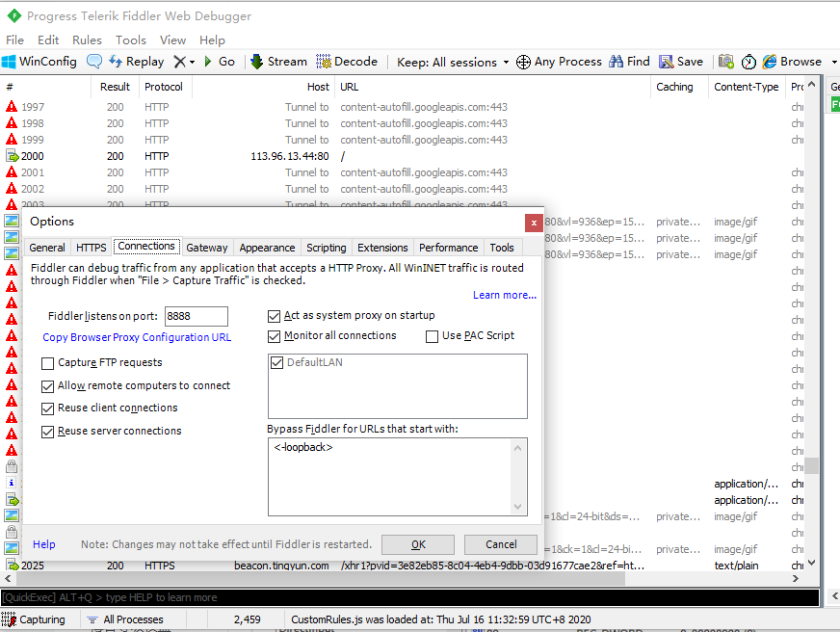
Task: Open the Edit menu
Action: pos(48,40)
